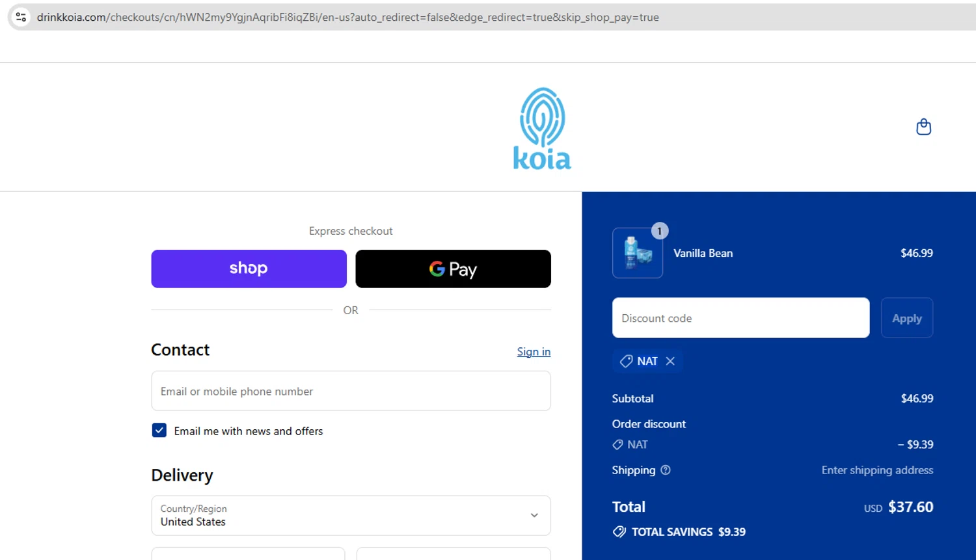
Task: Remove the NAT discount code tag
Action: 670,361
